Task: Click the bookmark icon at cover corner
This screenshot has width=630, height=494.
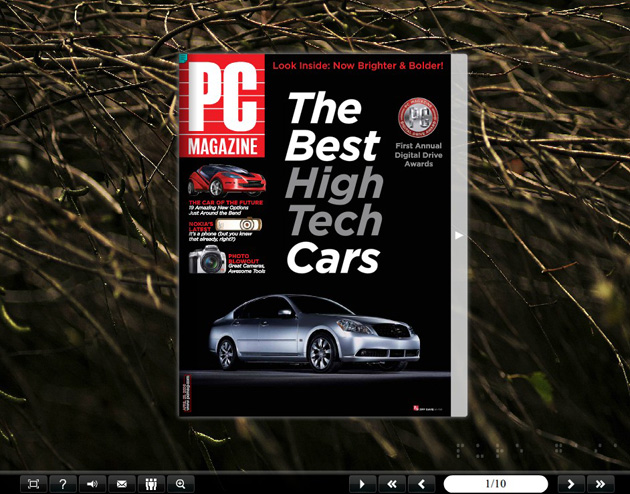Action: tap(183, 58)
